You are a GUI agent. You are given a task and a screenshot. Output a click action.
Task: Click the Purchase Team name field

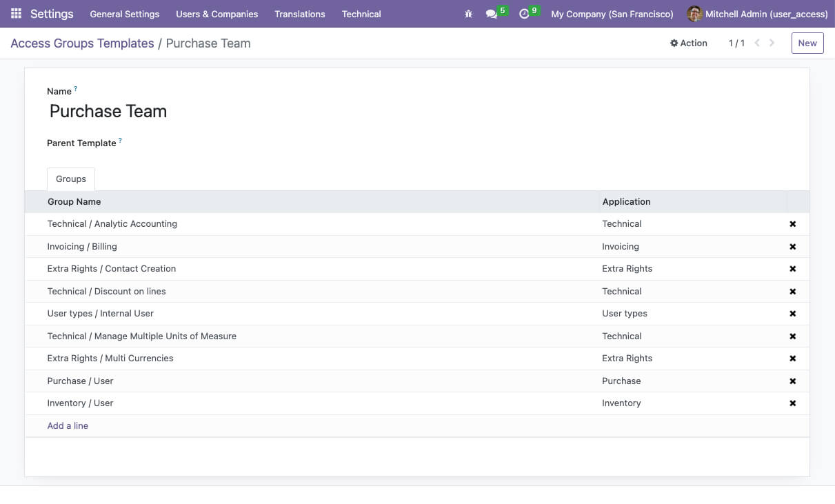click(x=108, y=112)
